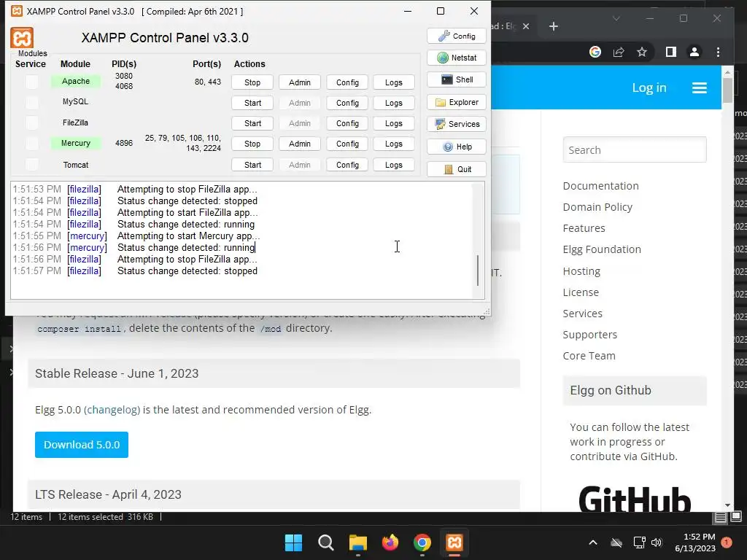Open the XAMPP Config wrench button
Screen dimensions: 747x560
pos(457,36)
